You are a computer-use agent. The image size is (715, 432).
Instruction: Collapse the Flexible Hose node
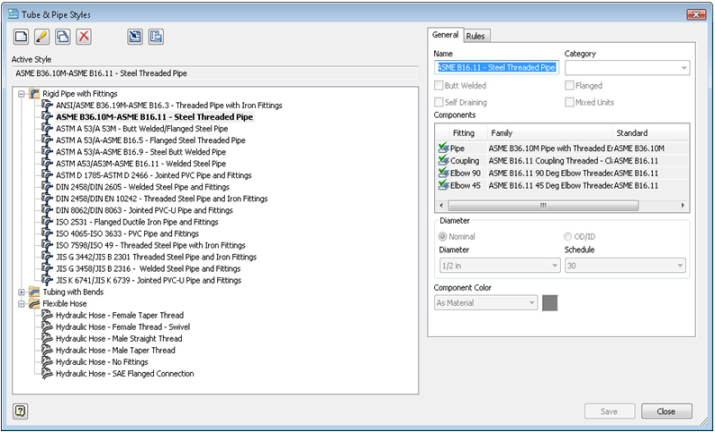click(x=21, y=304)
